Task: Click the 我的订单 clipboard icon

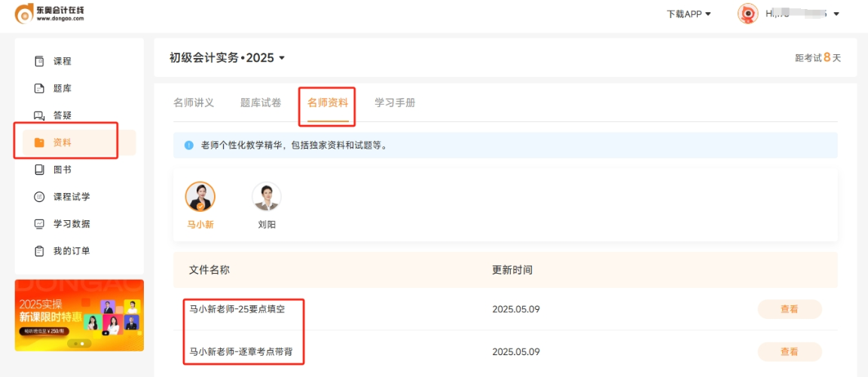Action: pyautogui.click(x=39, y=251)
